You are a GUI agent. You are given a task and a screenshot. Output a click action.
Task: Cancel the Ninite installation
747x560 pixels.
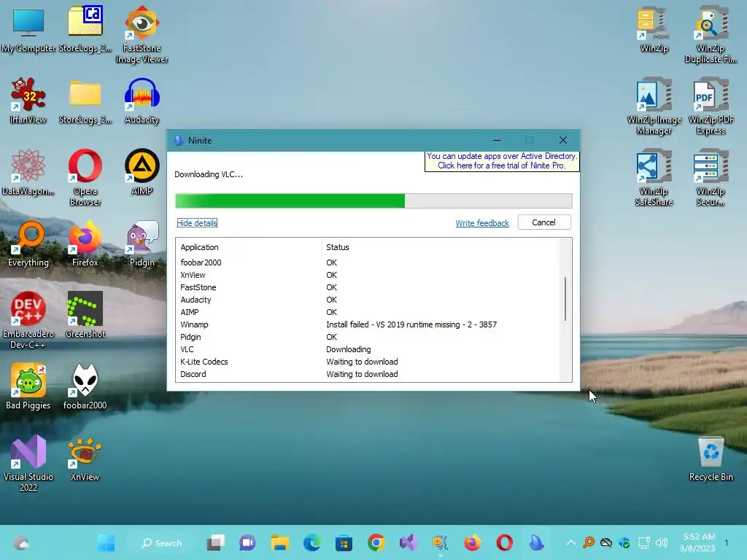click(543, 222)
